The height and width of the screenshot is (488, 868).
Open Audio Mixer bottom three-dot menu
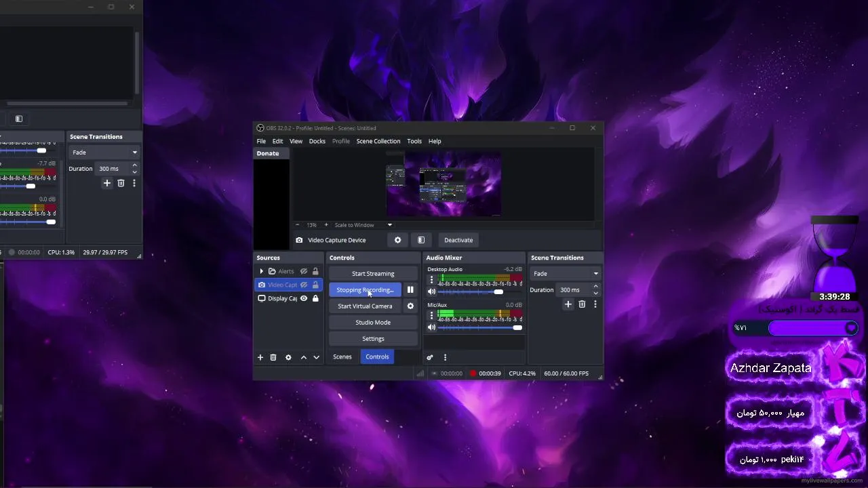click(445, 357)
